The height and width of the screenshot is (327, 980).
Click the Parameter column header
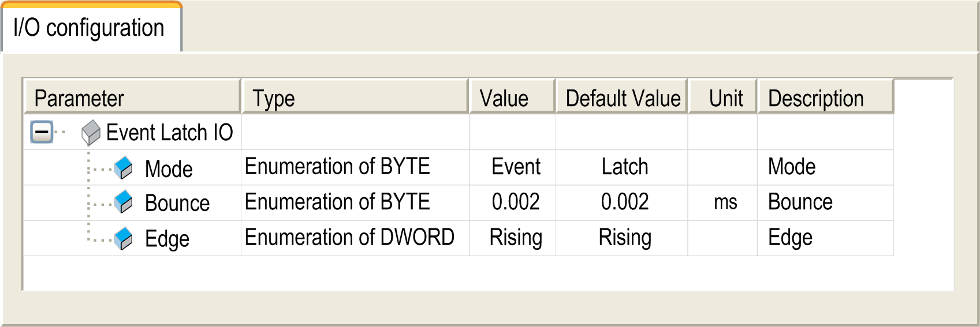(132, 96)
